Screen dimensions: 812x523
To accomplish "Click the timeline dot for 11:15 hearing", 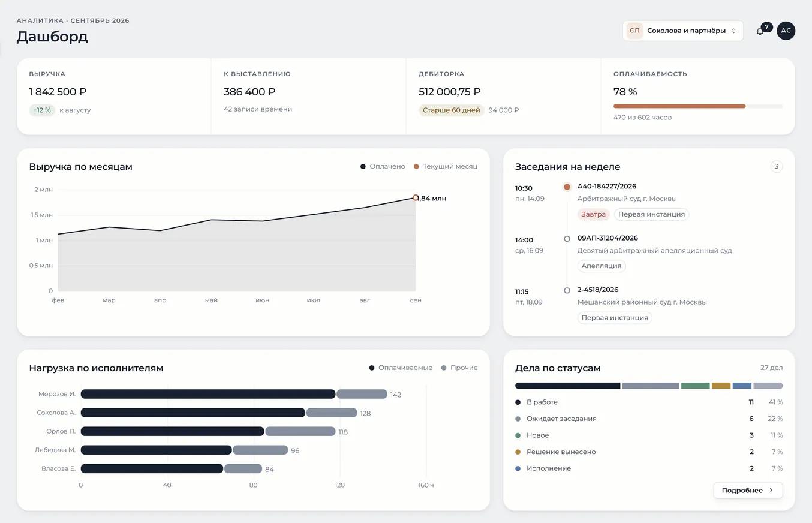I will tap(567, 290).
